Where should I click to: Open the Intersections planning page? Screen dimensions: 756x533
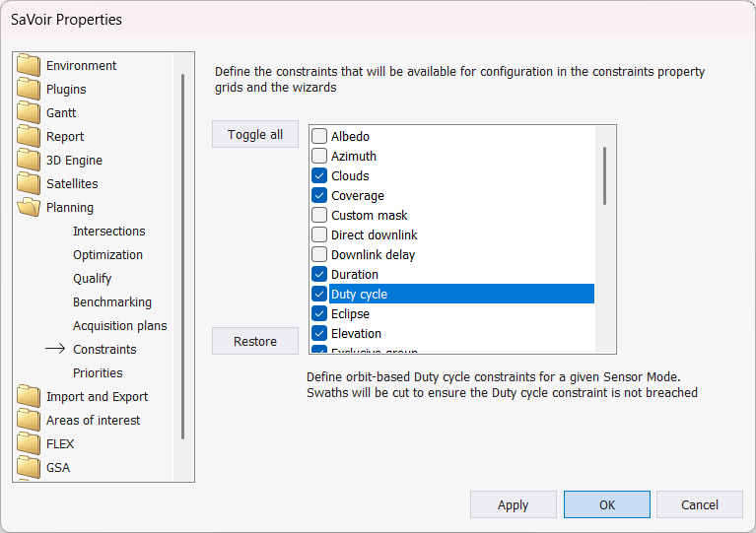coord(108,232)
